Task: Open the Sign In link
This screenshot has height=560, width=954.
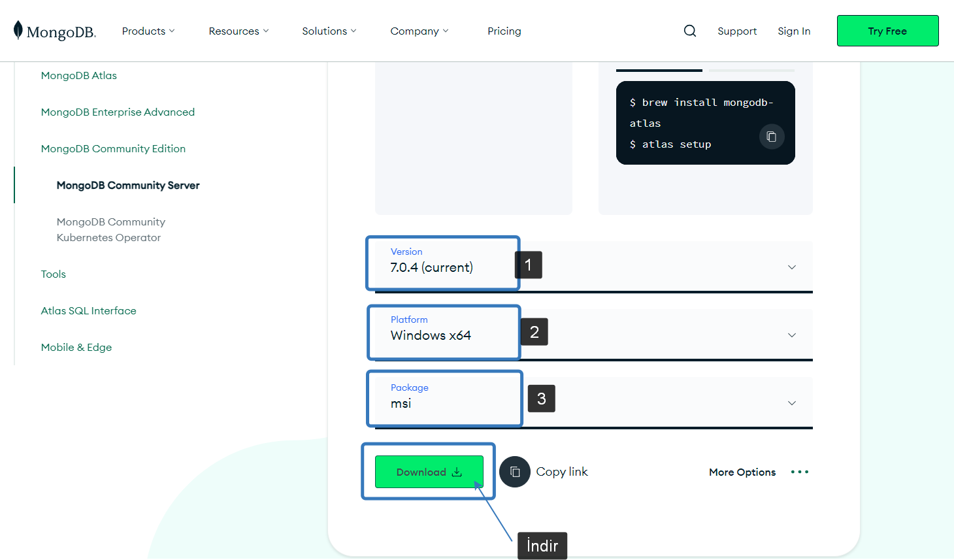Action: 793,31
